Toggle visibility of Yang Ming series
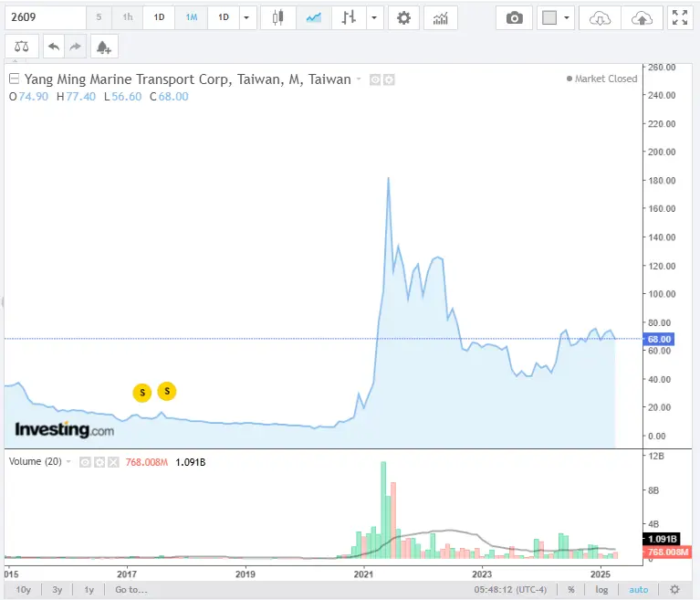This screenshot has height=600, width=700. pyautogui.click(x=375, y=79)
